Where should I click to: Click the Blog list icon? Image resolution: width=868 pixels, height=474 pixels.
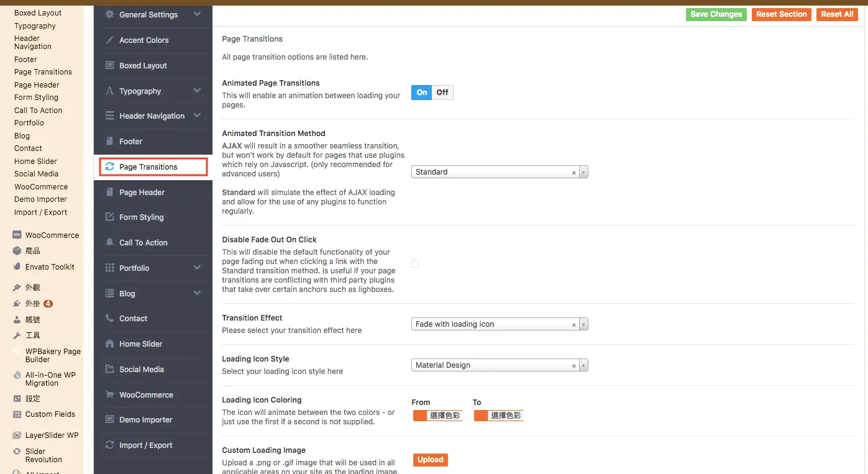(x=109, y=293)
